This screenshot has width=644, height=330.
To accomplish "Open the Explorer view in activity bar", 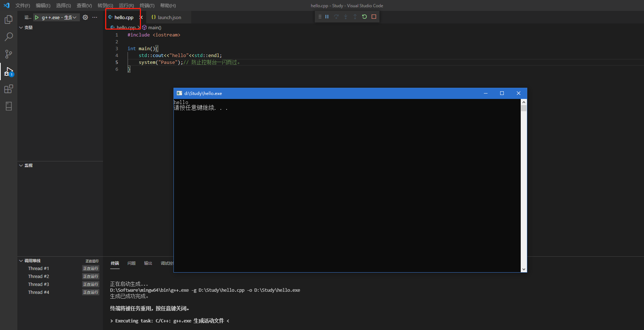I will (x=9, y=19).
